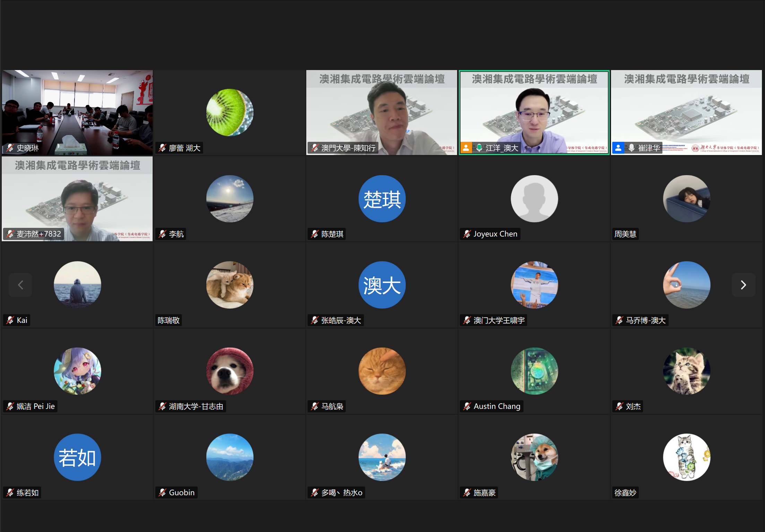Click muted mic icon of 史晓琳
765x532 pixels.
(x=10, y=148)
